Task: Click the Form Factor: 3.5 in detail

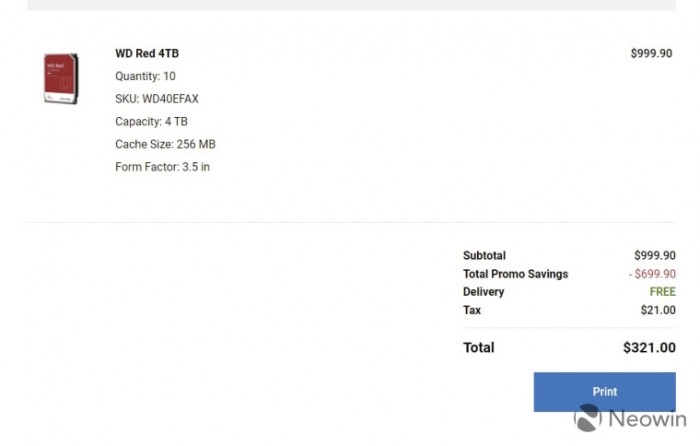Action: (x=162, y=167)
